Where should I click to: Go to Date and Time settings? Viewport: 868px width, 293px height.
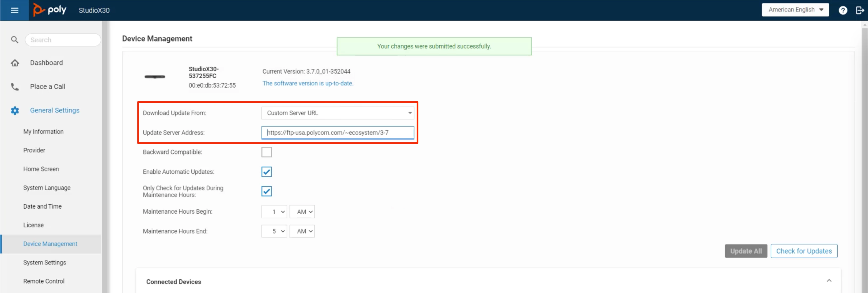(42, 206)
